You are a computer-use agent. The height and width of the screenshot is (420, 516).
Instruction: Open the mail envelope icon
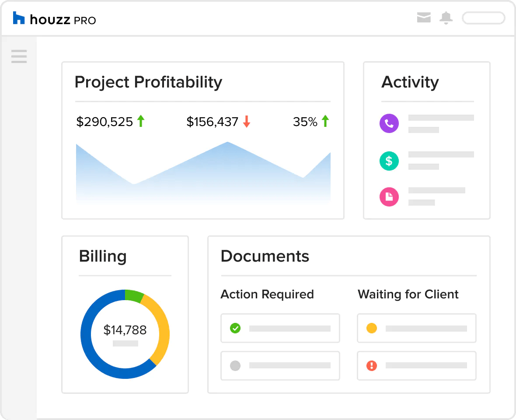pyautogui.click(x=424, y=18)
